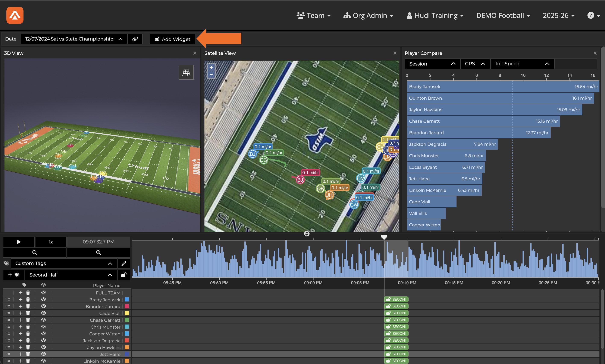Viewport: 605px width, 364px height.
Task: Click the timeline playhead marker
Action: pos(384,237)
